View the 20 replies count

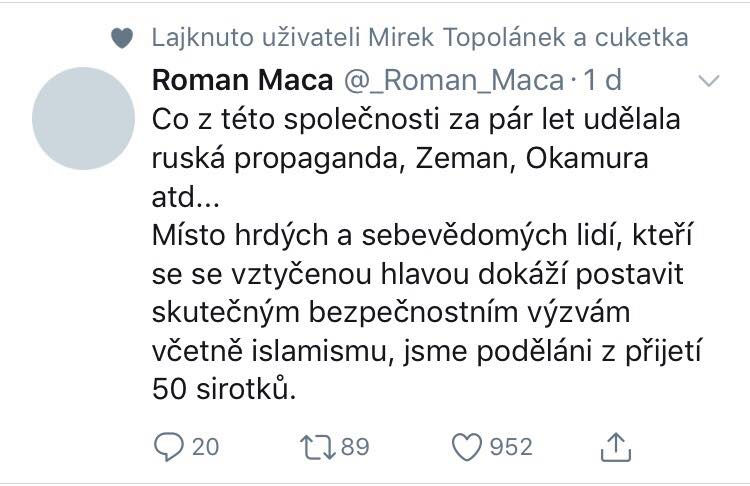(x=206, y=447)
